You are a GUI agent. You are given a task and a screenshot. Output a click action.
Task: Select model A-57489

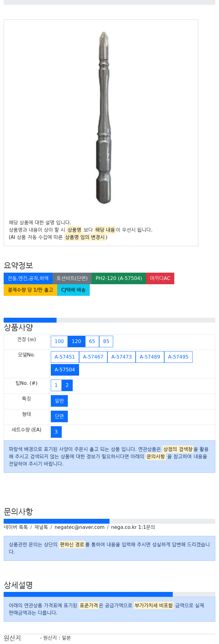point(150,357)
